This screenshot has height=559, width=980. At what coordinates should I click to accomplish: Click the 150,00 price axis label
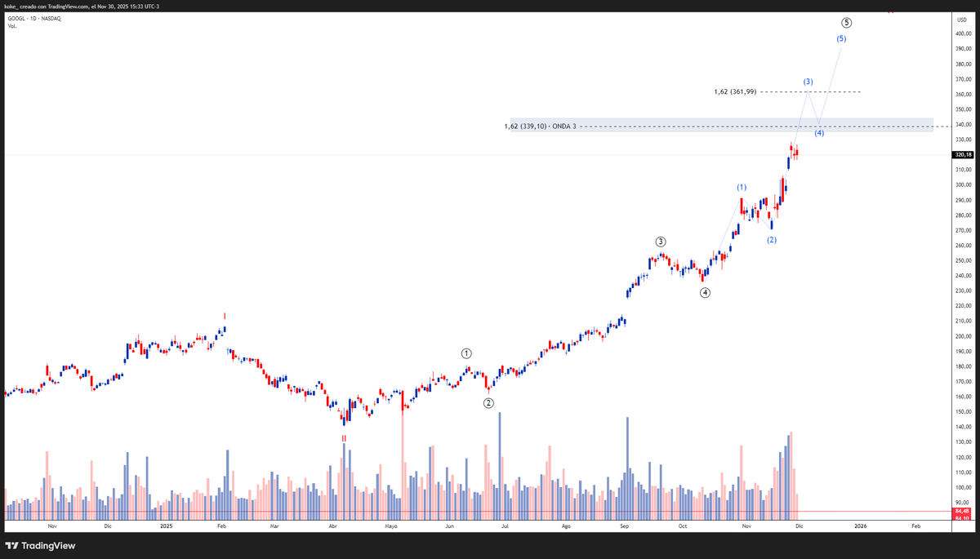[963, 412]
